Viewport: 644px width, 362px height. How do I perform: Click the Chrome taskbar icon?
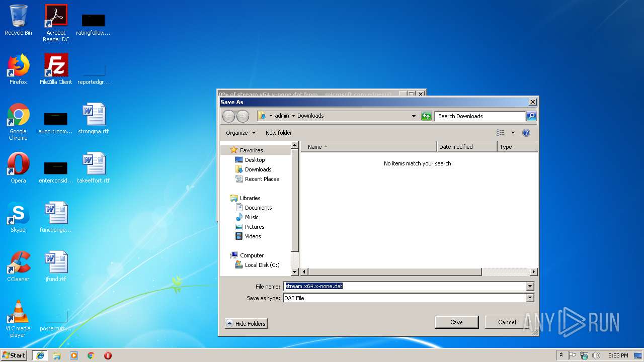tap(91, 355)
